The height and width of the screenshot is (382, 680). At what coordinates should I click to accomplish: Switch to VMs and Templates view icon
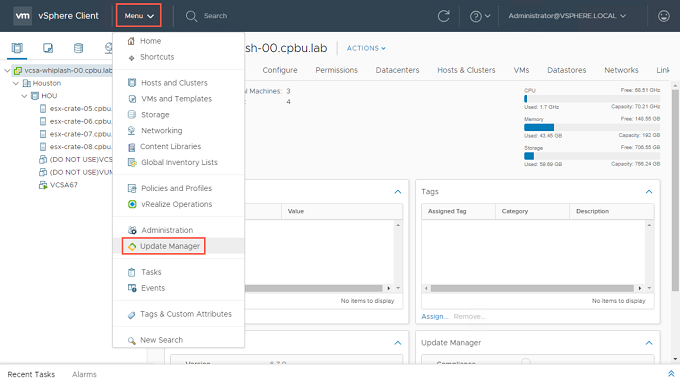click(48, 48)
